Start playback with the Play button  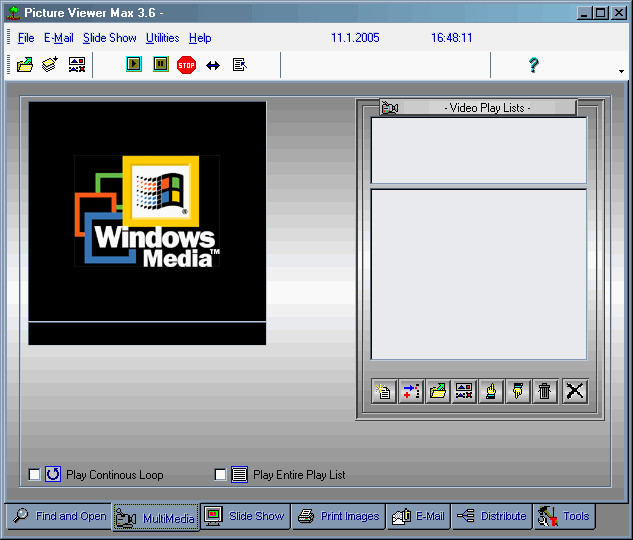(x=134, y=64)
